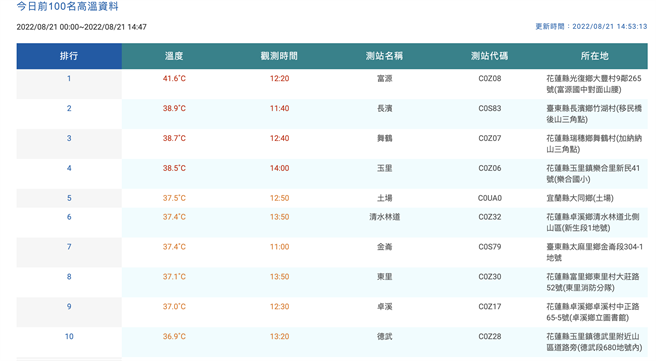Select observation time 11:40
This screenshot has width=656, height=361.
click(x=279, y=108)
